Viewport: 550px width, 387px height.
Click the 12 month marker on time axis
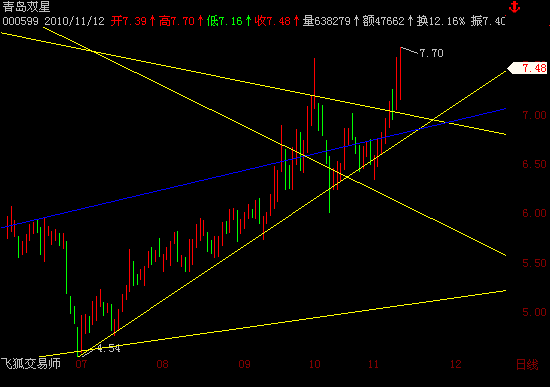[456, 364]
